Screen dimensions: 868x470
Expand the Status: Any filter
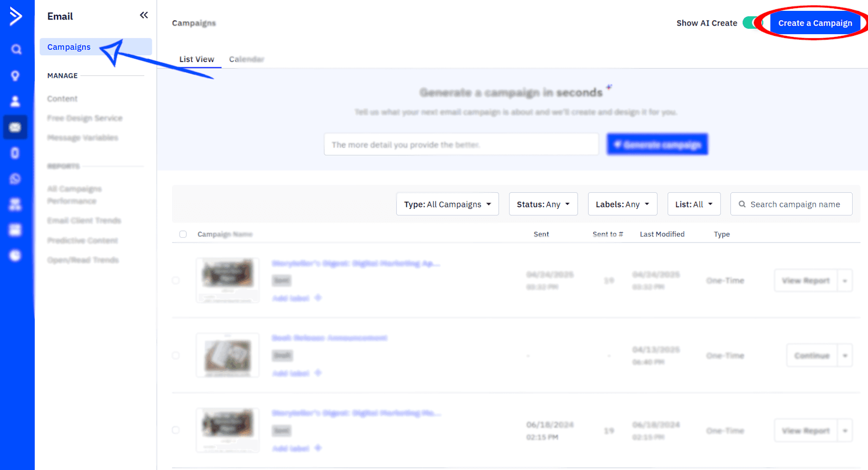[543, 204]
